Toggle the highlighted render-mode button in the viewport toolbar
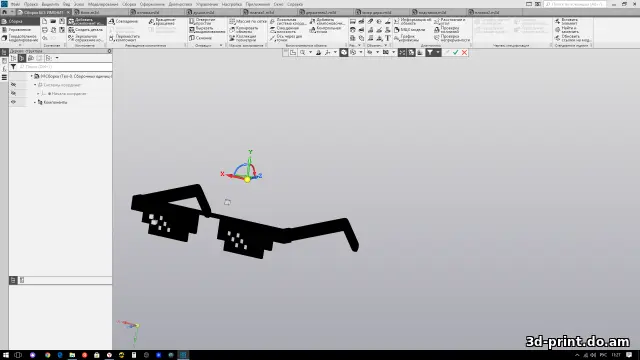The height and width of the screenshot is (360, 640). (x=344, y=53)
